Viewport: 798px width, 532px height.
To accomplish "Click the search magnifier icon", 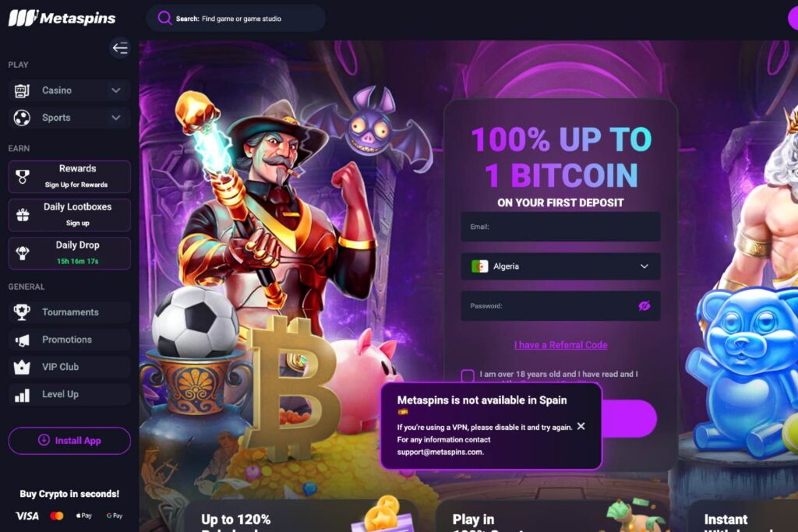I will 164,19.
